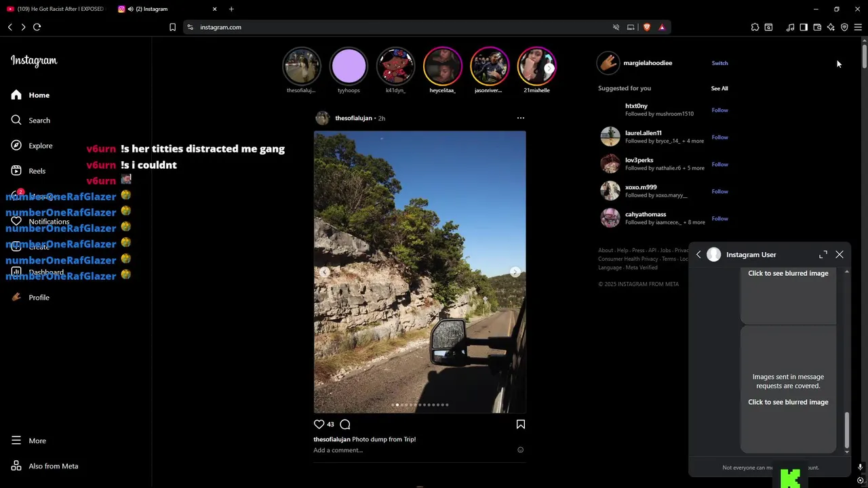This screenshot has width=868, height=488.
Task: Switch account next to margielahoodiee
Action: [x=719, y=63]
